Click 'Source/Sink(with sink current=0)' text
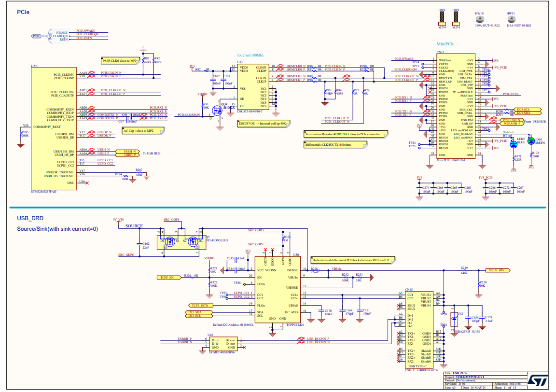Screen dimensions: 556x392 [57, 229]
